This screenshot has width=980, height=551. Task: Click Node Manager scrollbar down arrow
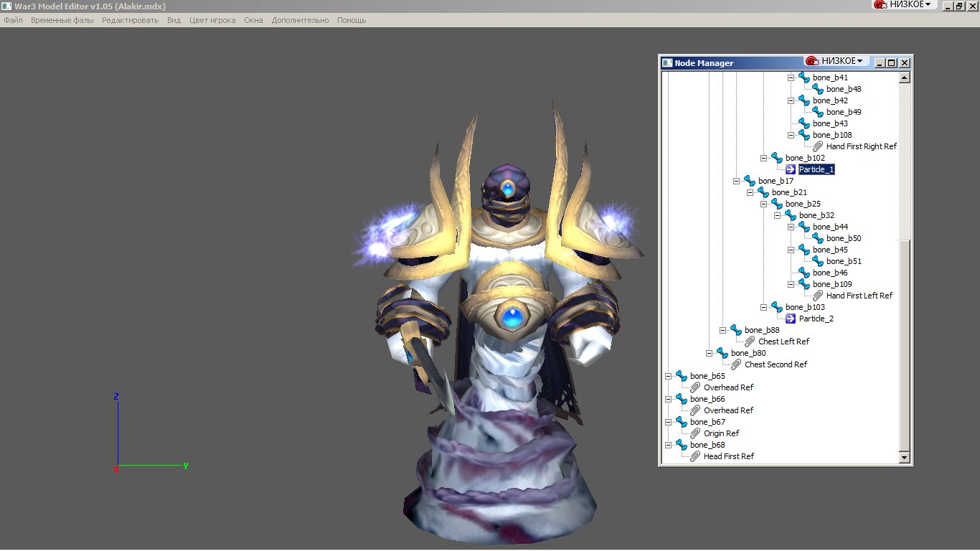(x=904, y=457)
